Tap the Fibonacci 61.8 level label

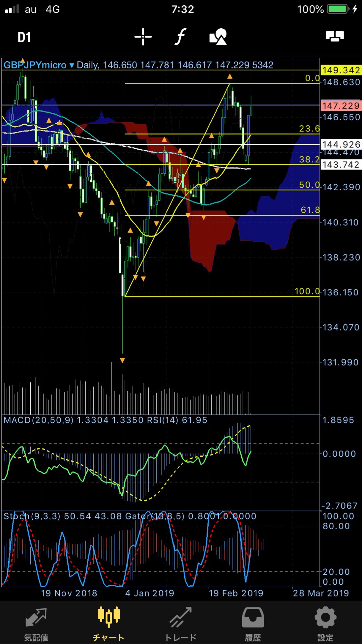point(310,210)
